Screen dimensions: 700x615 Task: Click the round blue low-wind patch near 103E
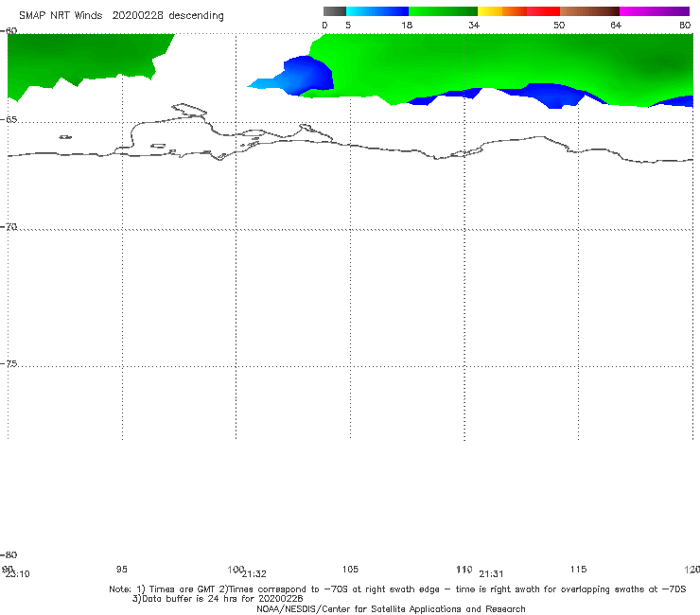tap(308, 74)
